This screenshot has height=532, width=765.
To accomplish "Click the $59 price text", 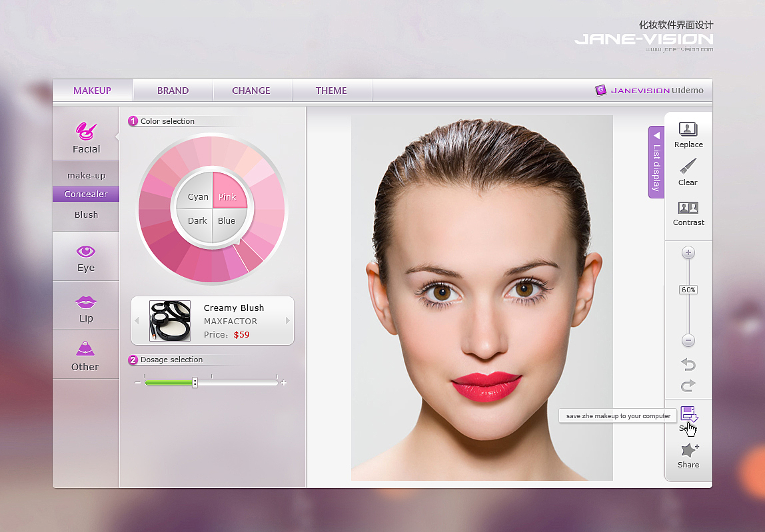I will (x=241, y=334).
